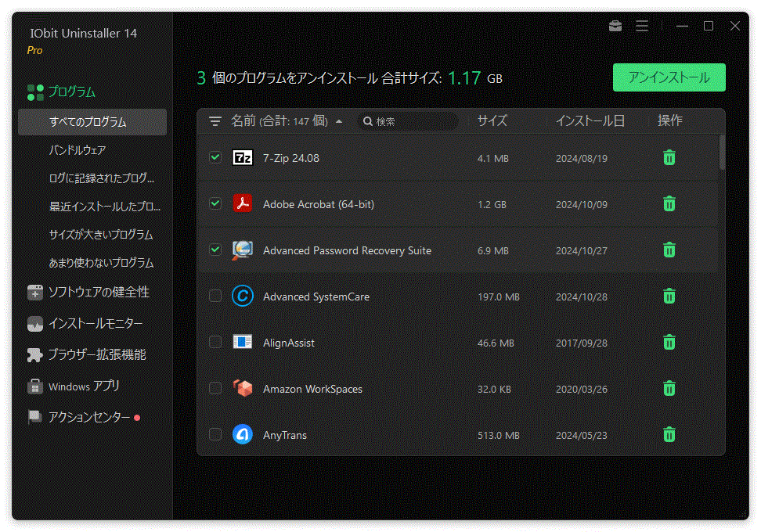Click the 7-Zip 24.08 name text
This screenshot has height=532, width=761.
pyautogui.click(x=291, y=158)
